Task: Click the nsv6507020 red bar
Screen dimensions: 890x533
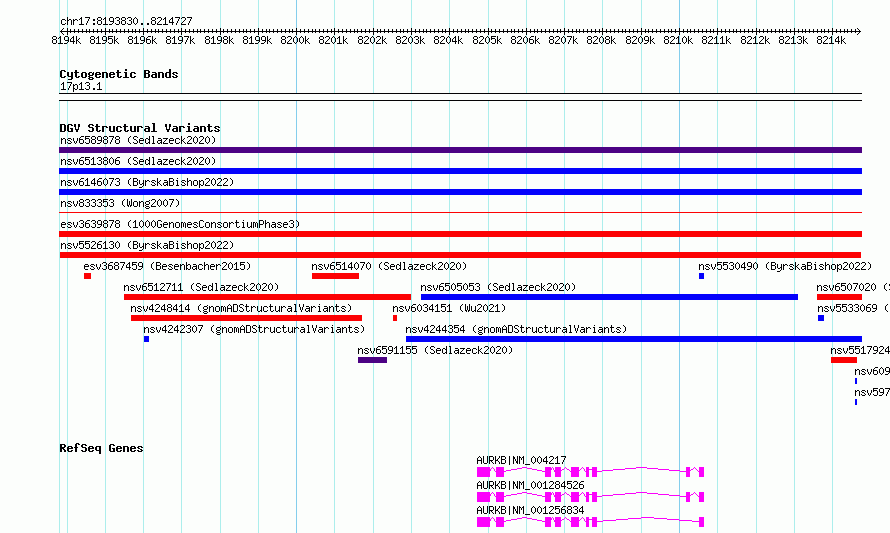Action: pyautogui.click(x=839, y=297)
